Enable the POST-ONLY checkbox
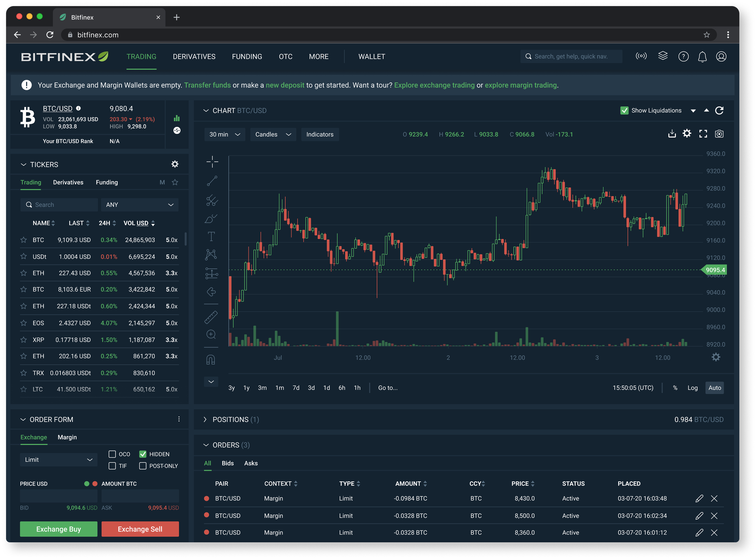Viewport: 756px width, 559px height. point(143,466)
